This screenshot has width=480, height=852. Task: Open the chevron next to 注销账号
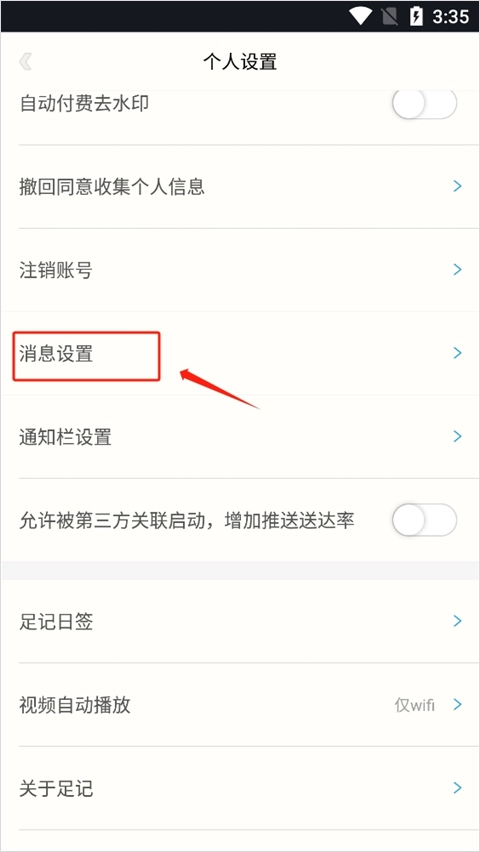(x=457, y=270)
